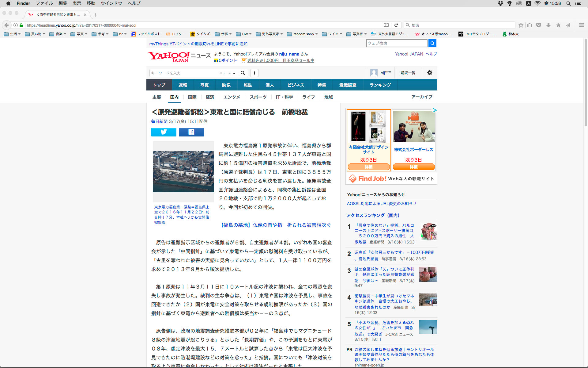This screenshot has width=588, height=368.
Task: Share article via Twitter button
Action: [x=164, y=132]
